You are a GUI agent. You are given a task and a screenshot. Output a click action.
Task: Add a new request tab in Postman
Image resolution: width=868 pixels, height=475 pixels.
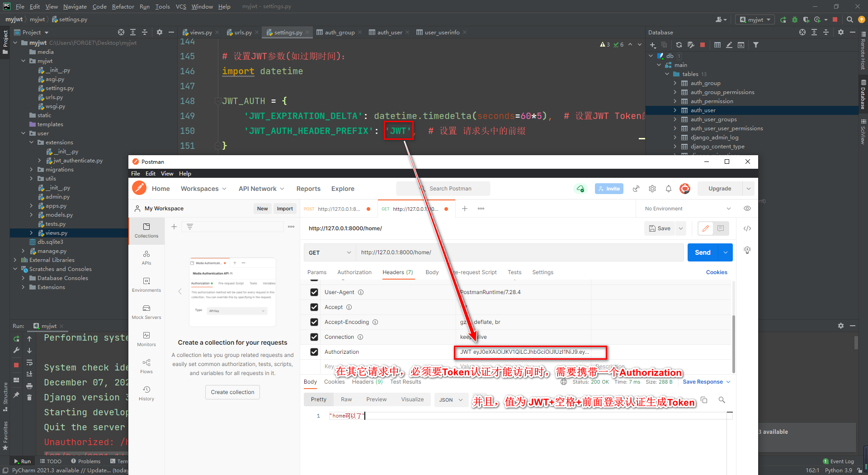[x=464, y=209]
